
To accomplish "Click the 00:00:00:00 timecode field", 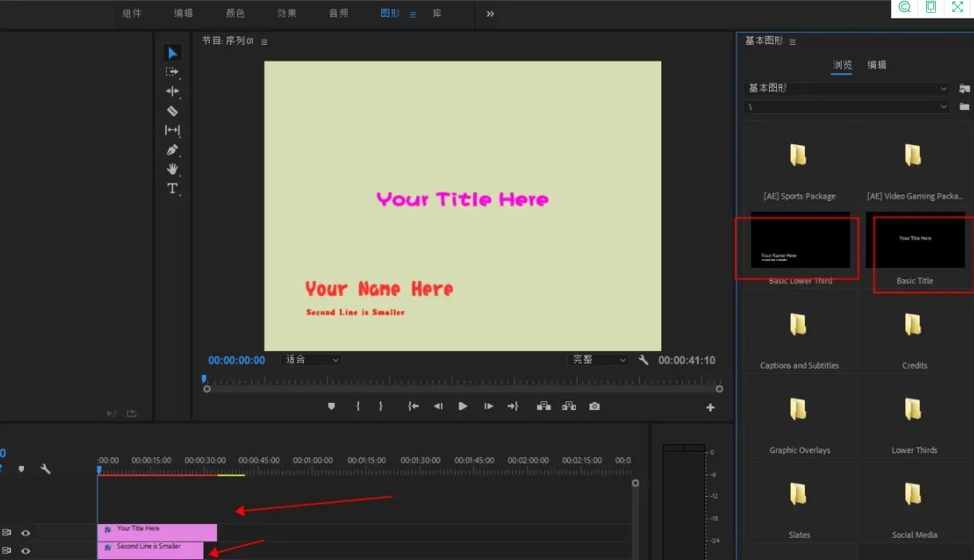I will pyautogui.click(x=237, y=361).
